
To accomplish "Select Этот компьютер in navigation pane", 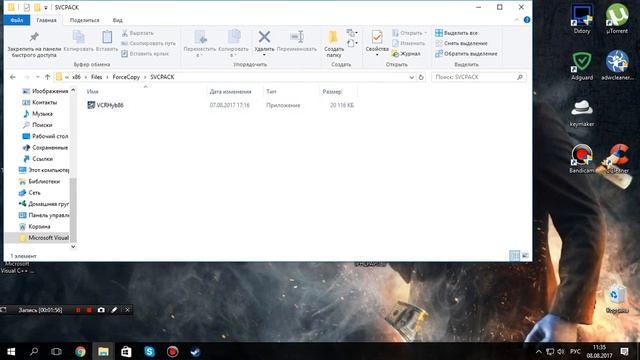I will 44,170.
